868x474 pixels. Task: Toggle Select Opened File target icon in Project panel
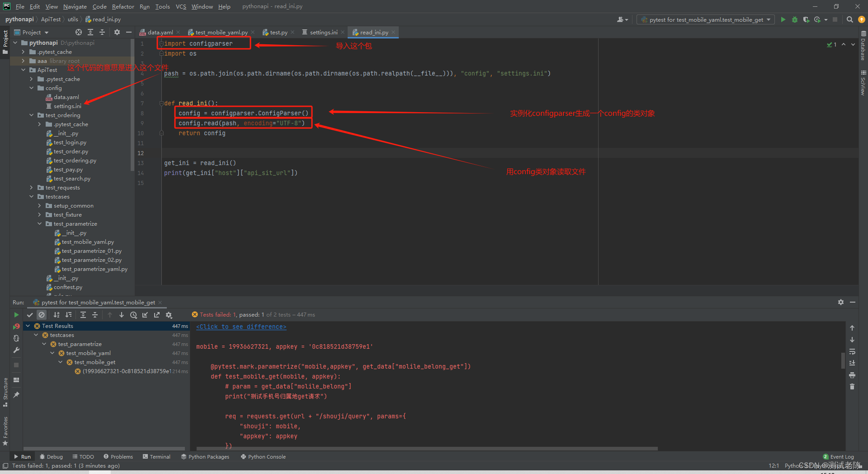(78, 32)
